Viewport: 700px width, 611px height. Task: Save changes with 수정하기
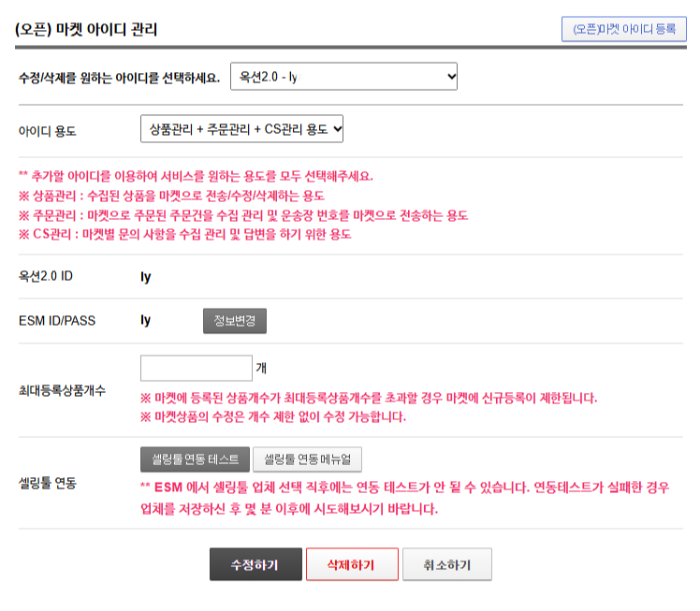[x=255, y=565]
